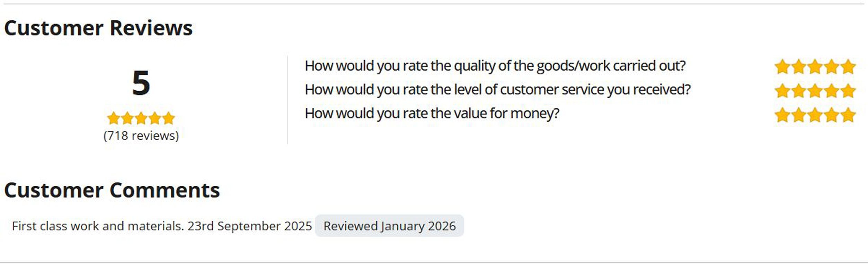Image resolution: width=868 pixels, height=266 pixels.
Task: Click the middle star under the overall 5 score
Action: coord(141,118)
